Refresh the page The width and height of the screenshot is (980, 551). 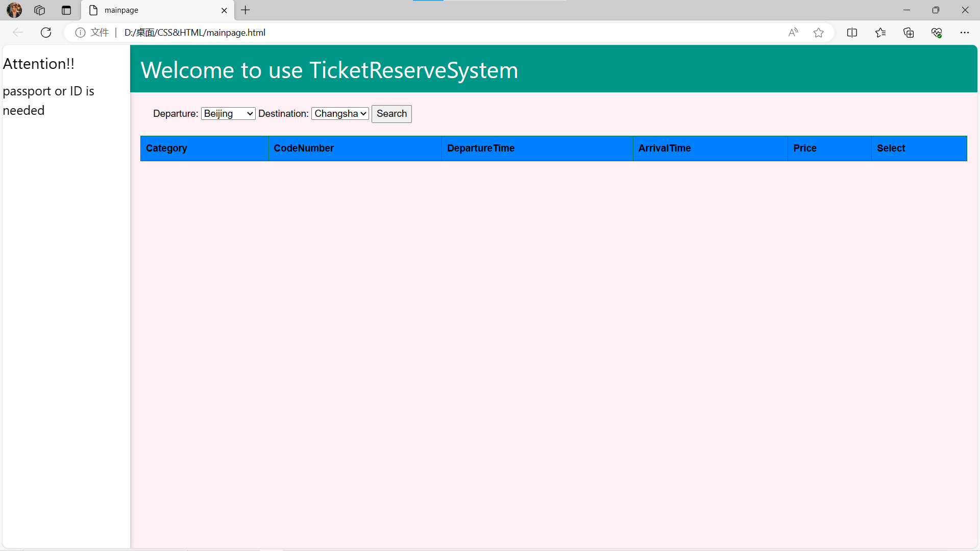(46, 33)
